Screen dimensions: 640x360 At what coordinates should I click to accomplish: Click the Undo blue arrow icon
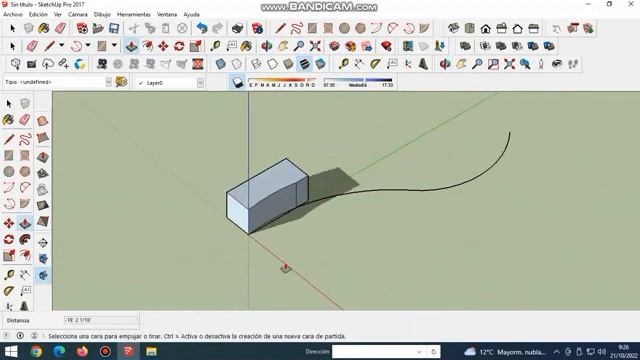[x=202, y=28]
